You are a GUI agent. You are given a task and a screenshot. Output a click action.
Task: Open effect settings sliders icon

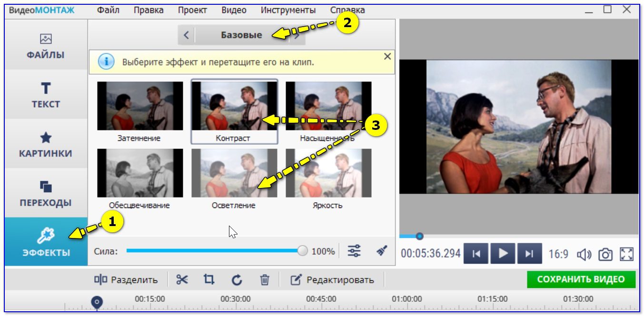pyautogui.click(x=354, y=251)
